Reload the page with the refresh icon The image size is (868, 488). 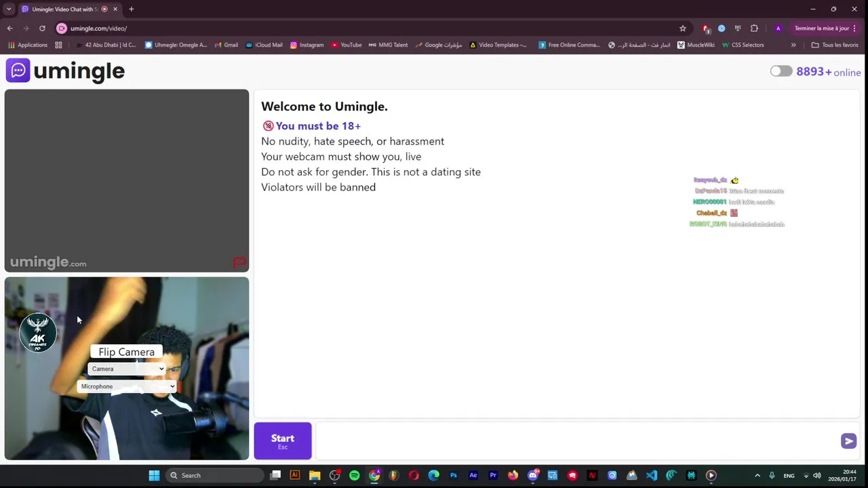(42, 28)
